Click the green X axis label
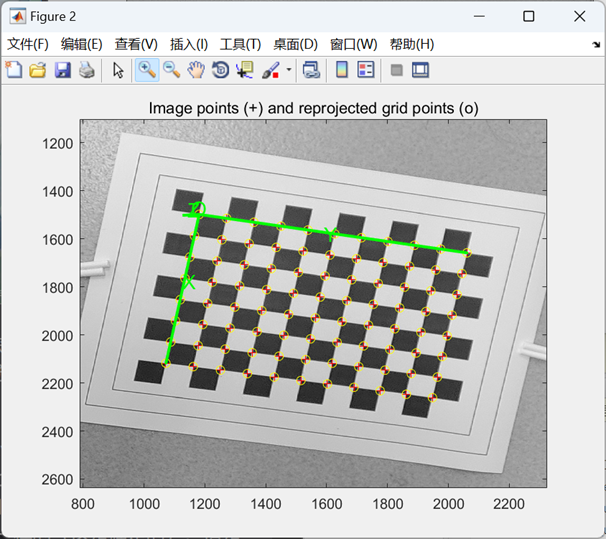 [189, 282]
